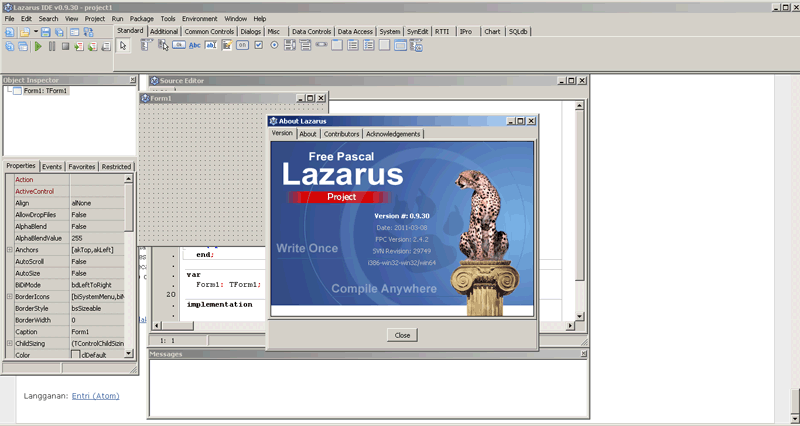Click the Save All toolbar icon

tap(59, 32)
